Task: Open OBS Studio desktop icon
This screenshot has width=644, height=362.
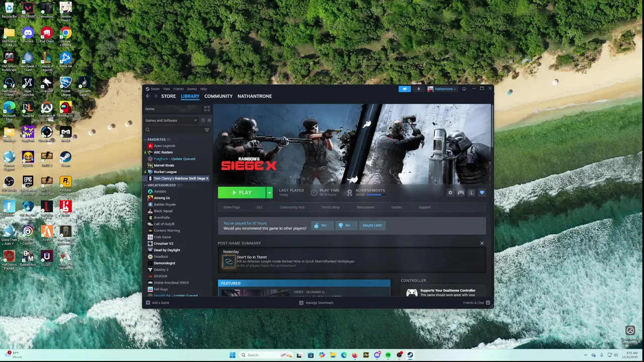Action: tap(9, 183)
